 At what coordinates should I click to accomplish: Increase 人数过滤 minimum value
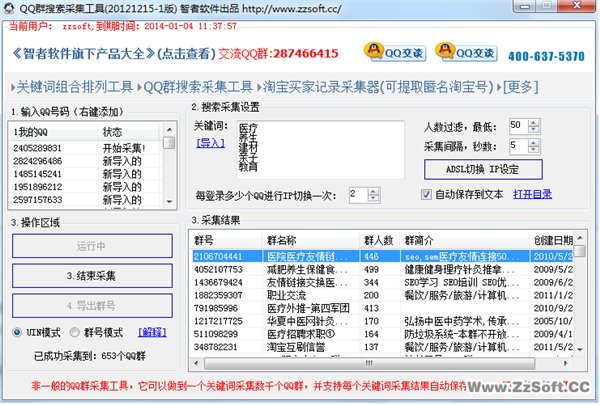pos(533,122)
